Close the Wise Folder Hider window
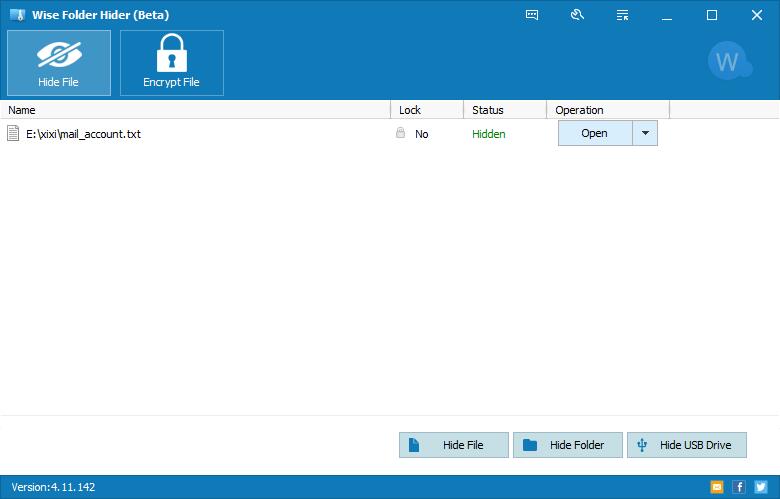The height and width of the screenshot is (499, 780). tap(757, 15)
